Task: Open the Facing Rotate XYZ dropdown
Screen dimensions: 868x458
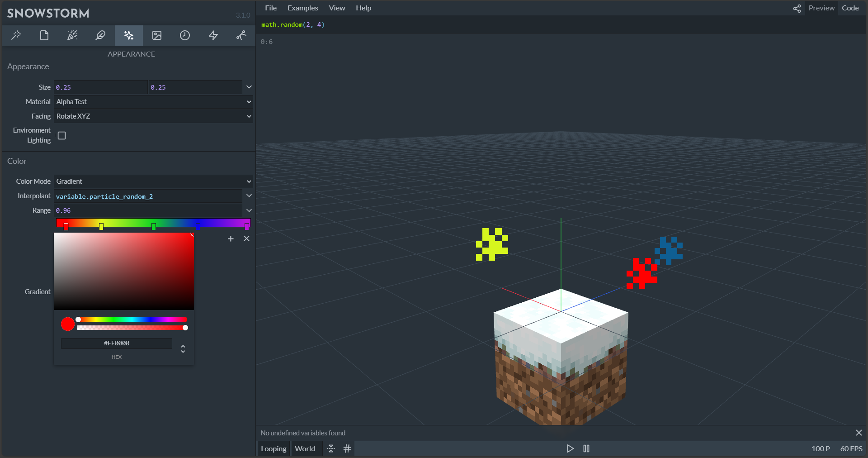Action: tap(153, 116)
